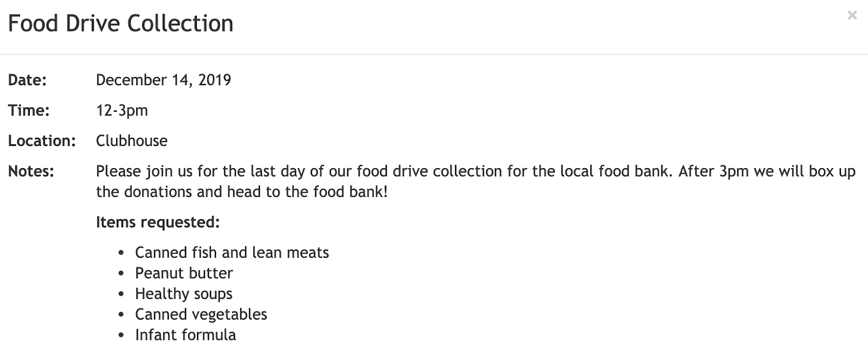
Task: Click the Items requested heading
Action: click(157, 222)
